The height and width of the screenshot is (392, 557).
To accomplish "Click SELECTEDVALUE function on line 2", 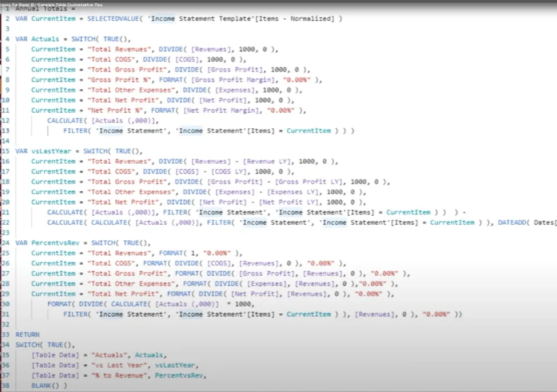I will pyautogui.click(x=113, y=19).
